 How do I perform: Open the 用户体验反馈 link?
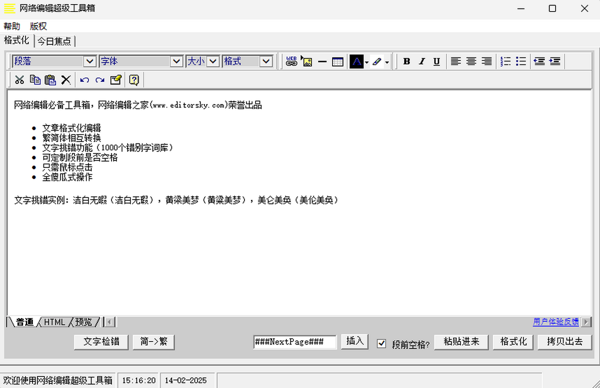pos(556,322)
